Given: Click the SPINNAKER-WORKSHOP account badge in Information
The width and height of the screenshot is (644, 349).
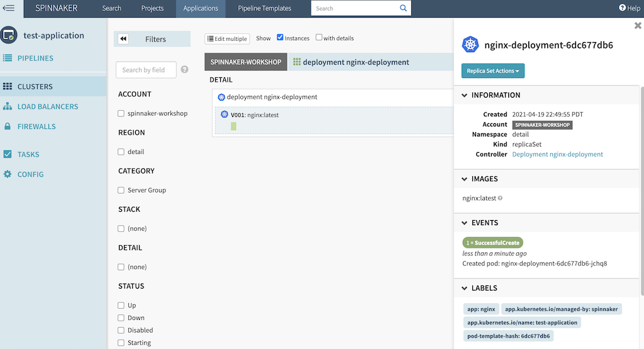Looking at the screenshot, I should (x=542, y=125).
